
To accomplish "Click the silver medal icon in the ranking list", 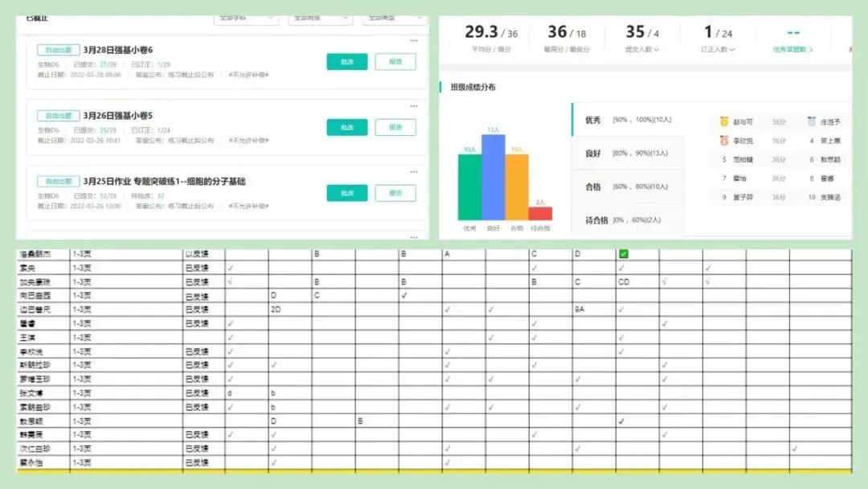I will [812, 121].
